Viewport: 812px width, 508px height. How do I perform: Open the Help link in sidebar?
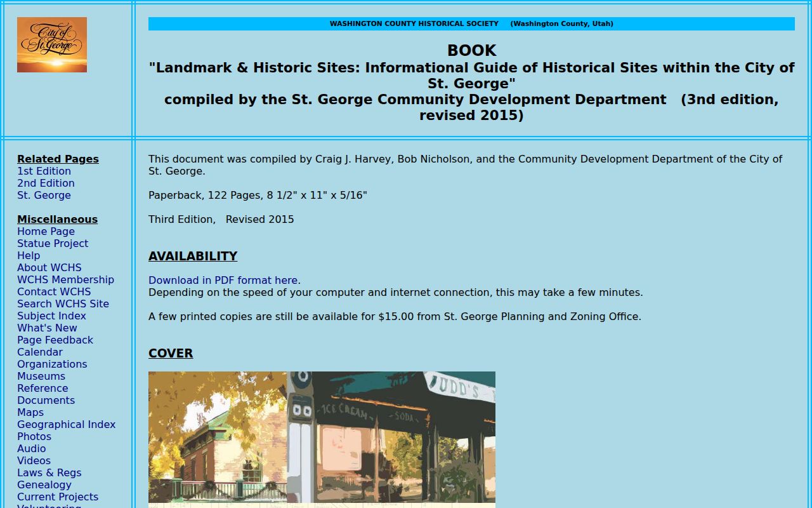(x=29, y=255)
